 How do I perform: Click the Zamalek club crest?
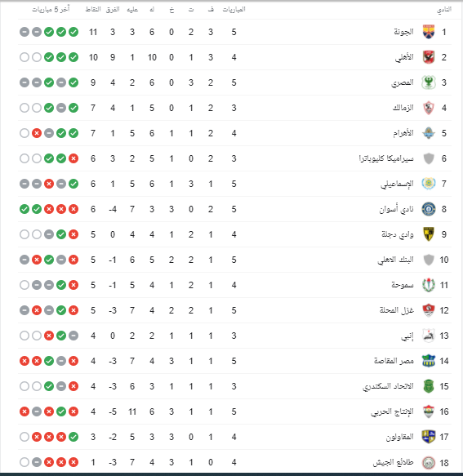point(429,108)
